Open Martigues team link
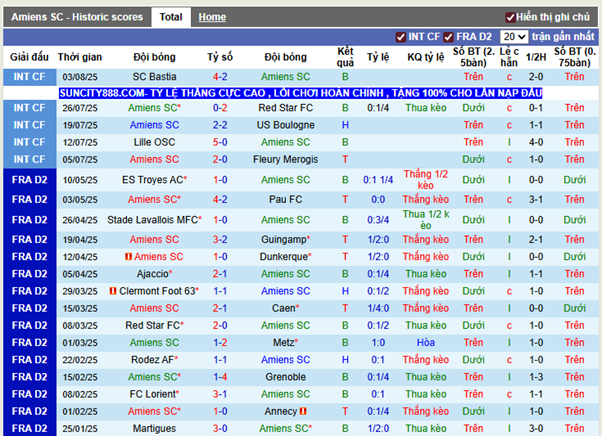The width and height of the screenshot is (602, 436). click(x=154, y=429)
